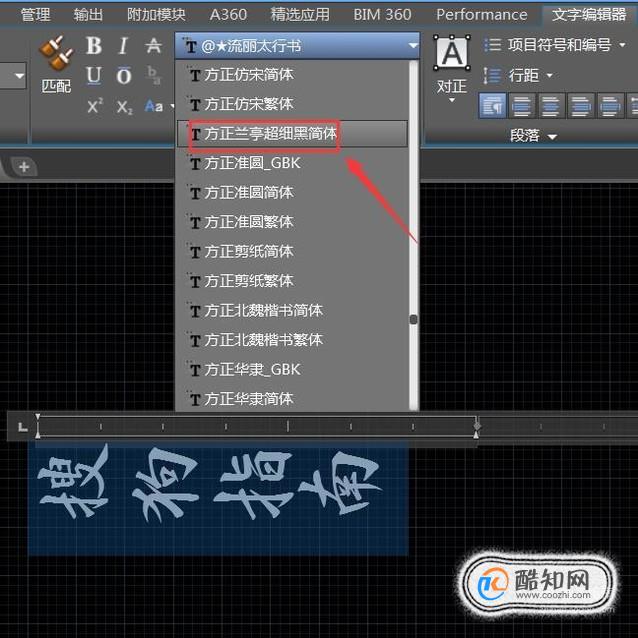Open the 输出 ribbon tab
The image size is (638, 638).
coord(88,15)
